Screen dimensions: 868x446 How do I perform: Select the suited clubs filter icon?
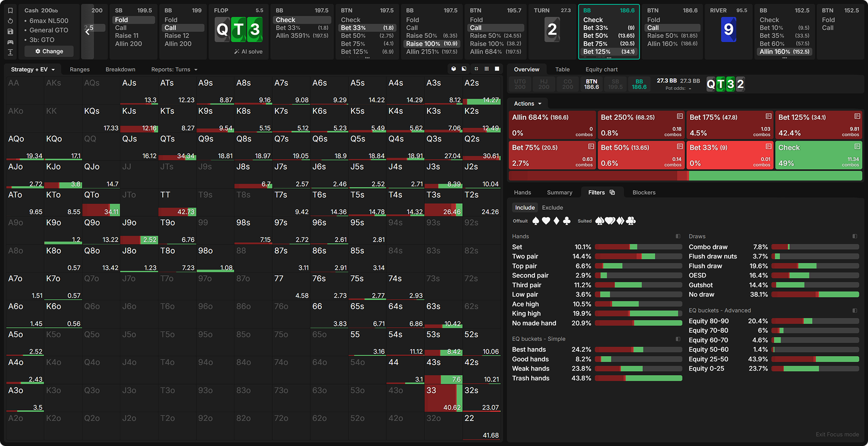[631, 221]
